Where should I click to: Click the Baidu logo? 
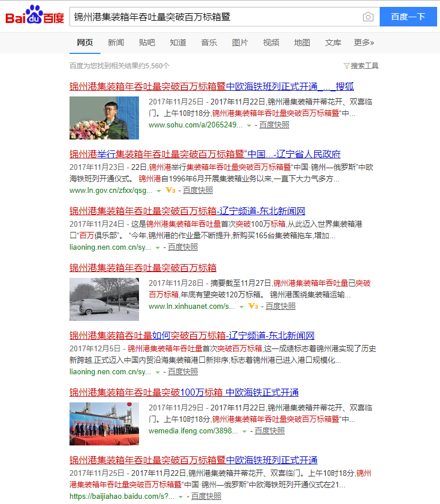click(34, 15)
